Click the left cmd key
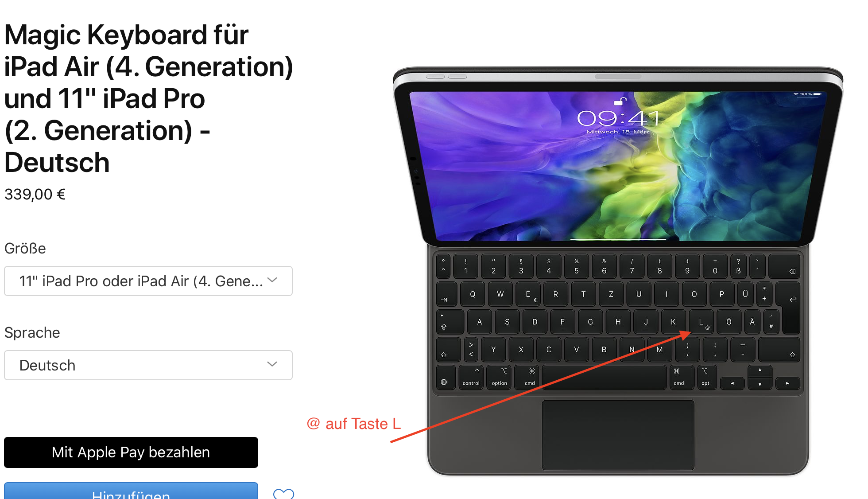This screenshot has width=868, height=499. (530, 378)
